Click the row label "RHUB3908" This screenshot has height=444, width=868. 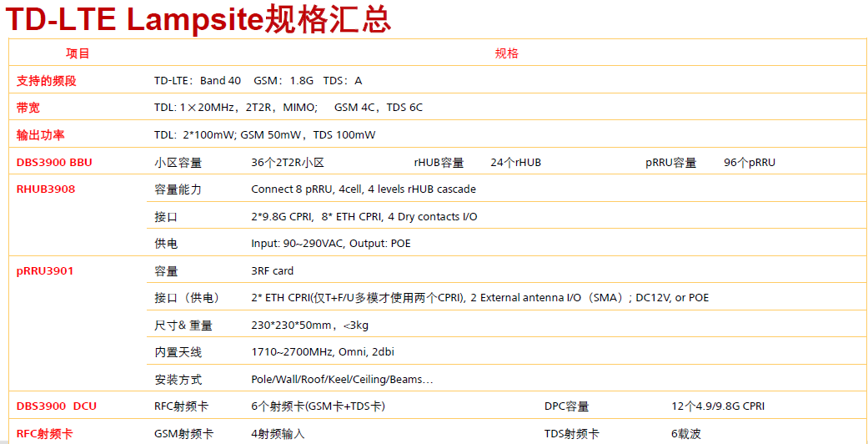46,189
